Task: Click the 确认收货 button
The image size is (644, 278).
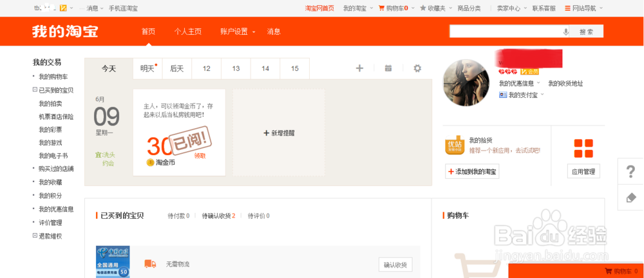Action: 395,265
